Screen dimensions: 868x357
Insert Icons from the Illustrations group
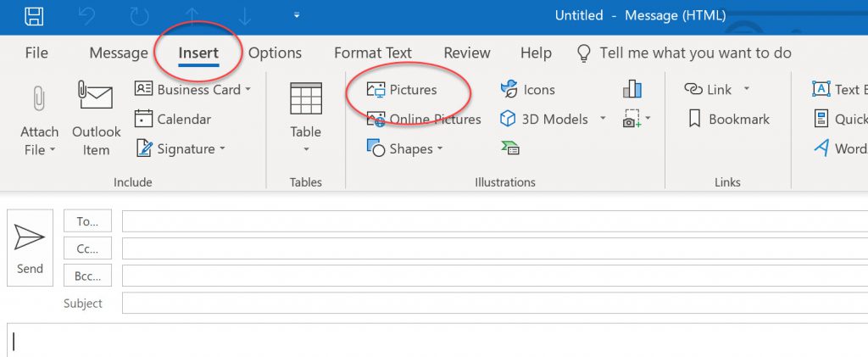click(527, 90)
